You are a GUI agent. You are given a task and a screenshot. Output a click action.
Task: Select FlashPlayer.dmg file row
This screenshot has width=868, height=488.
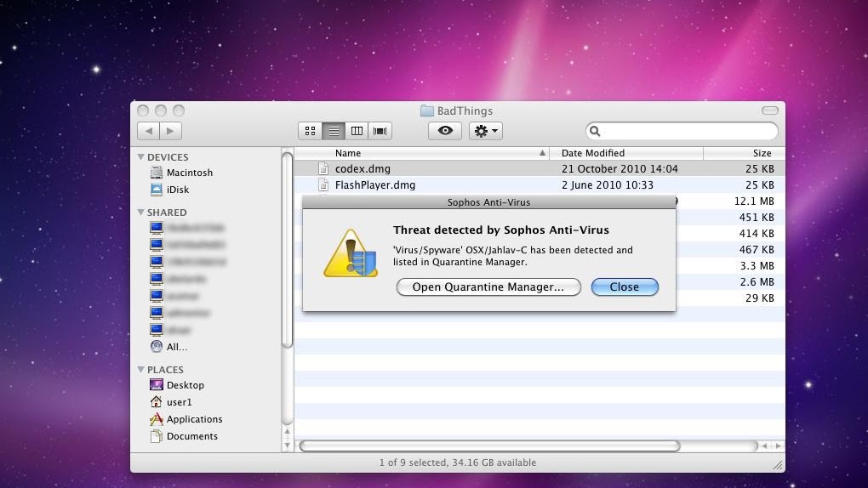(x=540, y=184)
